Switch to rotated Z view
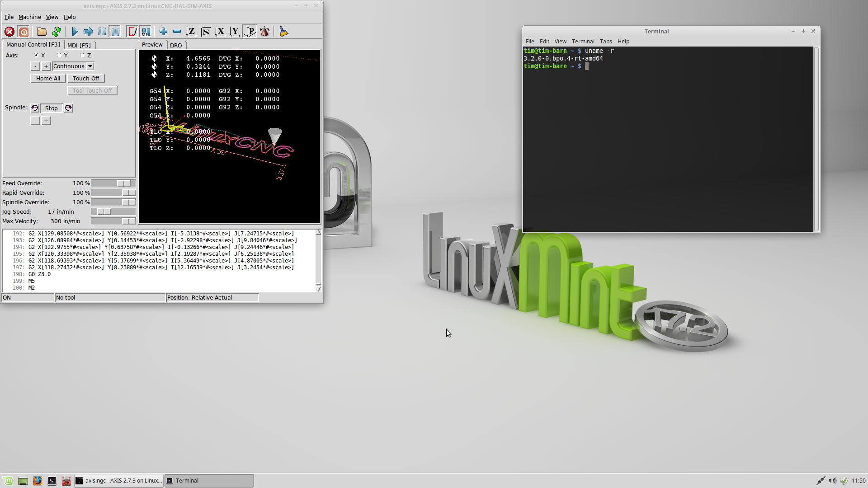Viewport: 868px width, 488px height. tap(206, 32)
